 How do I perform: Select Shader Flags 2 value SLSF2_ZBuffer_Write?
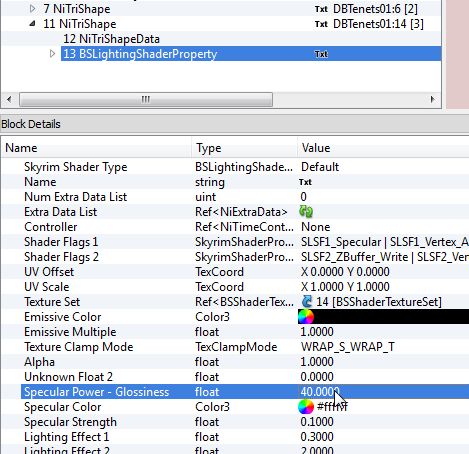pos(354,257)
